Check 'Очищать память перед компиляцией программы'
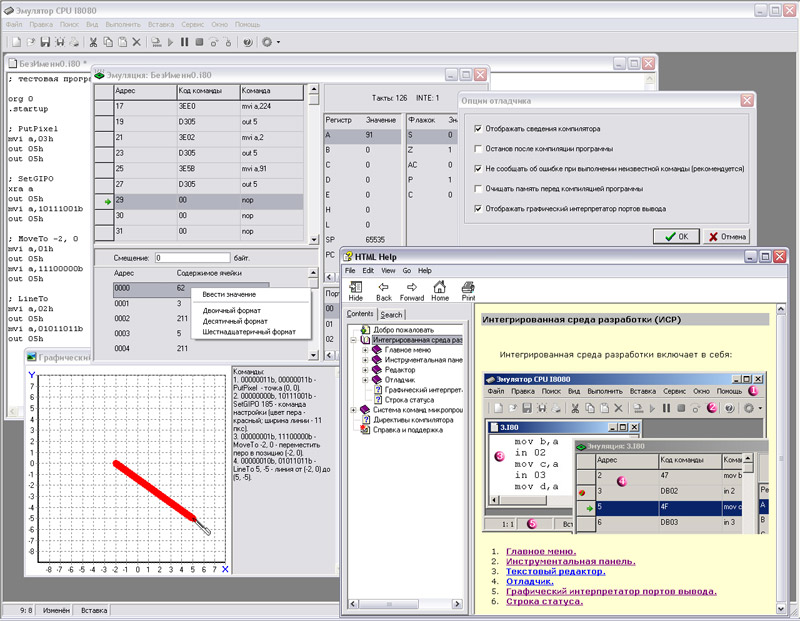This screenshot has width=800, height=621. pos(478,188)
